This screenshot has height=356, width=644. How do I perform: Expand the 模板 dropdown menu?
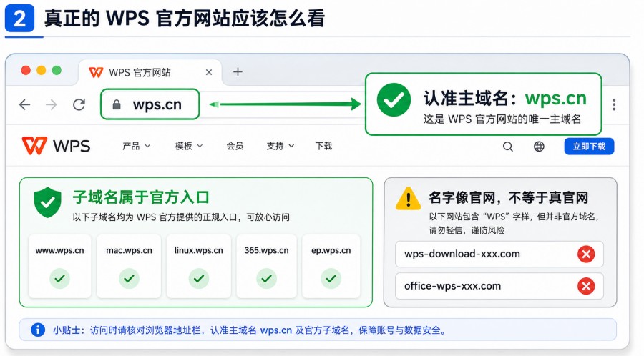tap(189, 146)
